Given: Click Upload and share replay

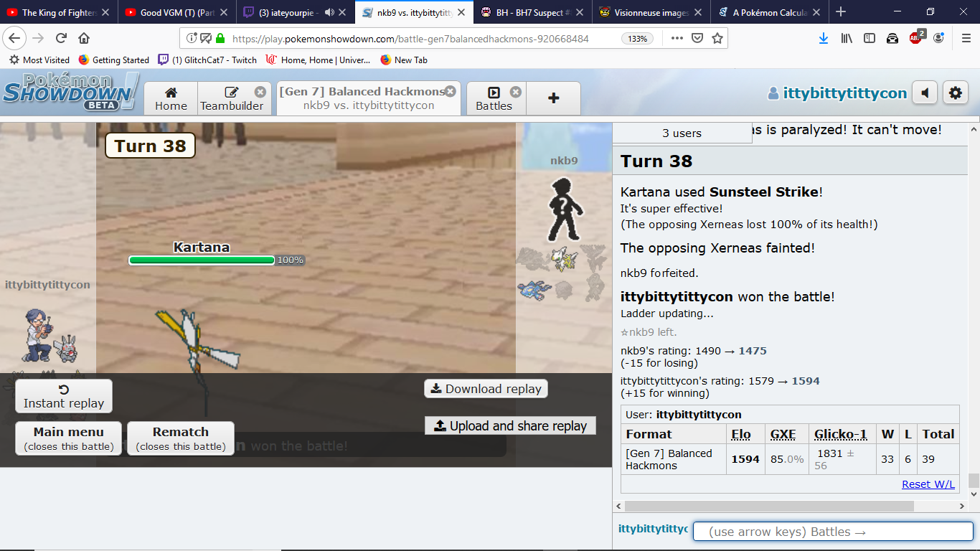Looking at the screenshot, I should click(510, 425).
